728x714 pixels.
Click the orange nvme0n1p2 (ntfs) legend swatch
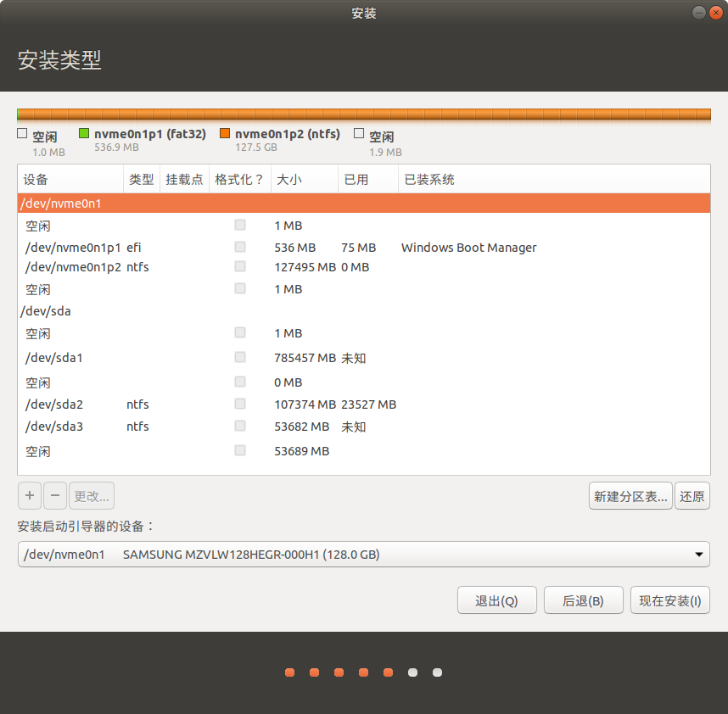(225, 134)
